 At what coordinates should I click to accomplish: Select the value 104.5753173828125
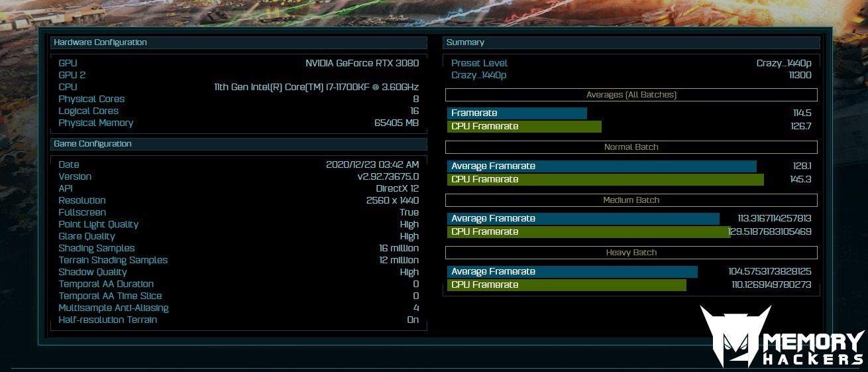770,272
